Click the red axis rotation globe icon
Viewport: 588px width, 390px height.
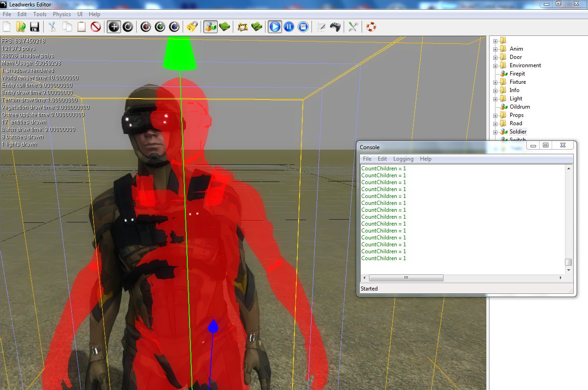(x=145, y=27)
